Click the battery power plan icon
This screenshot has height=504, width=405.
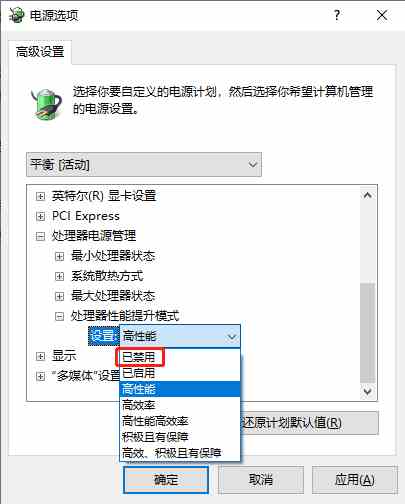47,104
